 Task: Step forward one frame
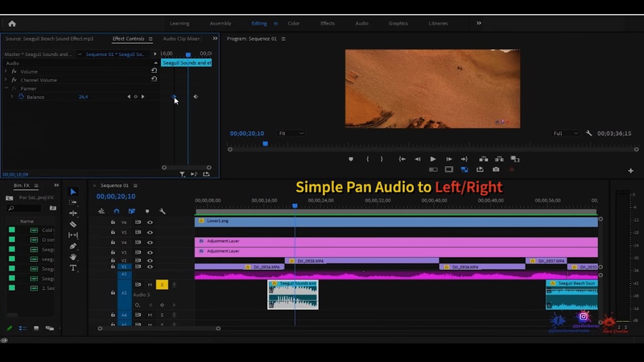[x=449, y=159]
